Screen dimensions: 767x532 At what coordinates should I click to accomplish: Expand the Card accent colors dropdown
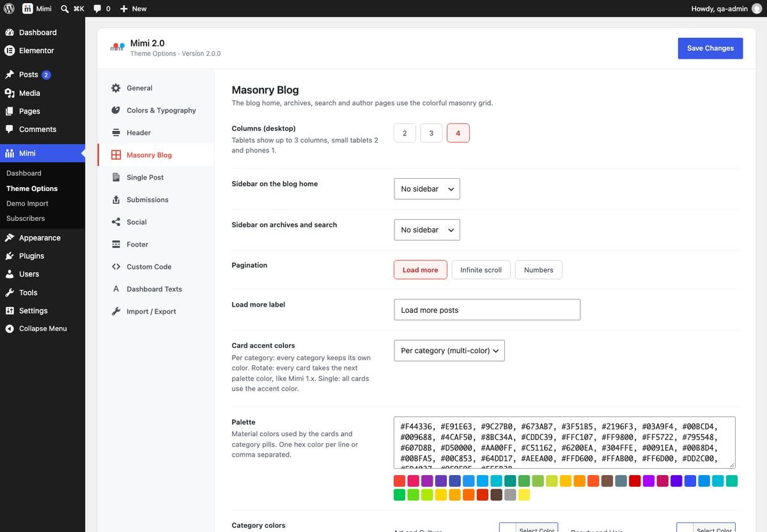[449, 351]
